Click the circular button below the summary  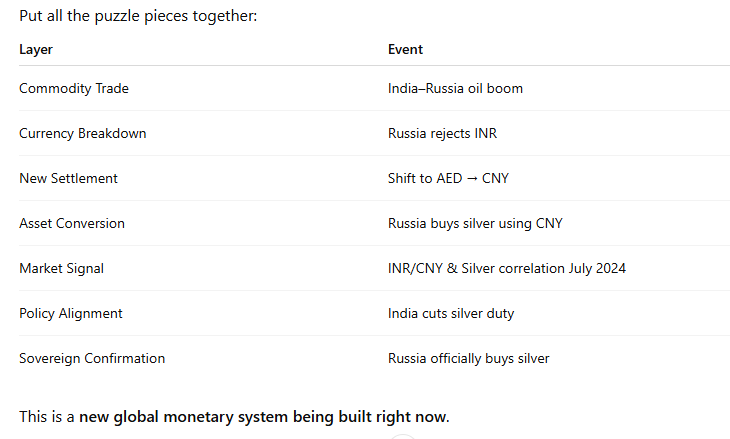click(x=402, y=436)
